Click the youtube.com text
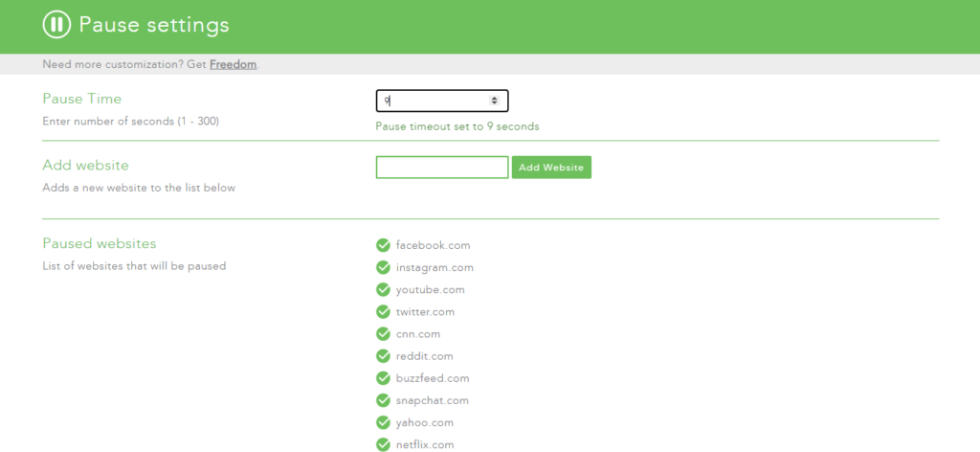The height and width of the screenshot is (452, 980). [431, 290]
